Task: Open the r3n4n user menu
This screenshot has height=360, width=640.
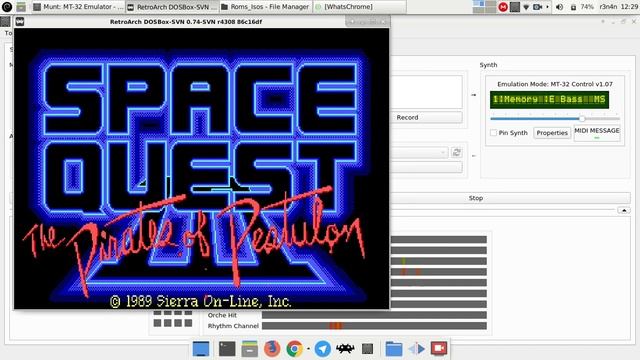Action: [608, 7]
